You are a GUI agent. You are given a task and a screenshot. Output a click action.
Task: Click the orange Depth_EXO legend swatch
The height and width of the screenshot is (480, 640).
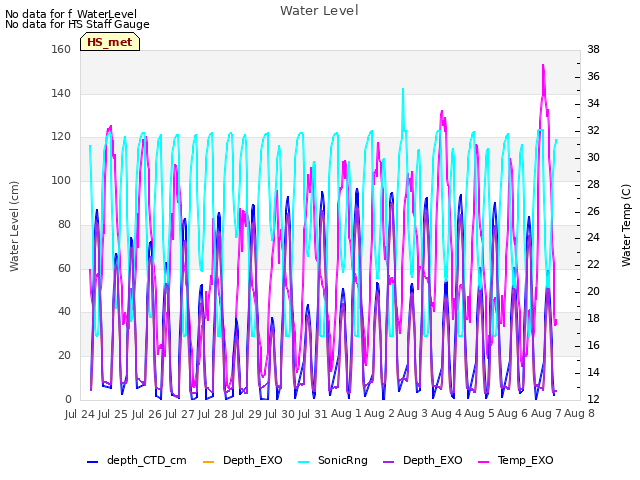[208, 462]
